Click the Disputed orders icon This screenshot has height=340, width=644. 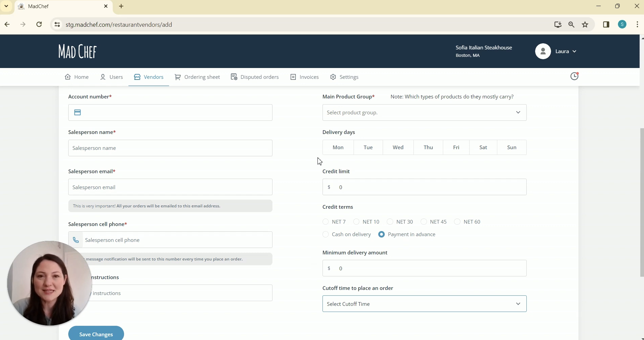(234, 77)
